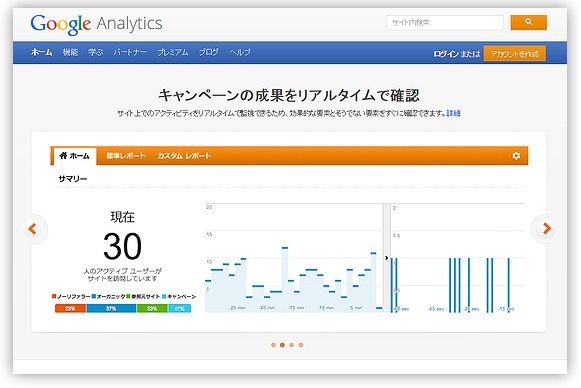This screenshot has height=388, width=581.
Task: Click the キャンペーン legend label
Action: point(182,296)
